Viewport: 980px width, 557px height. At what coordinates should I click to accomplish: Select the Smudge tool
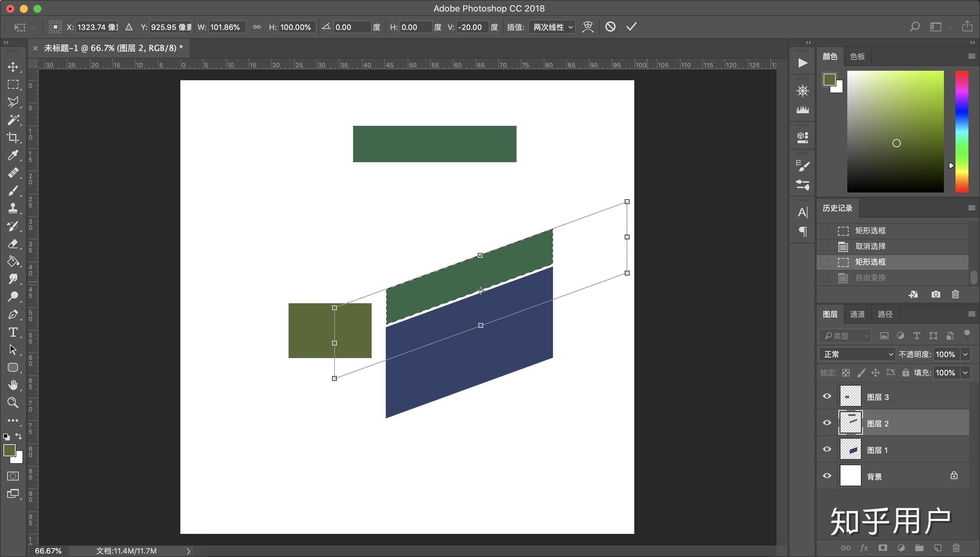coord(13,279)
